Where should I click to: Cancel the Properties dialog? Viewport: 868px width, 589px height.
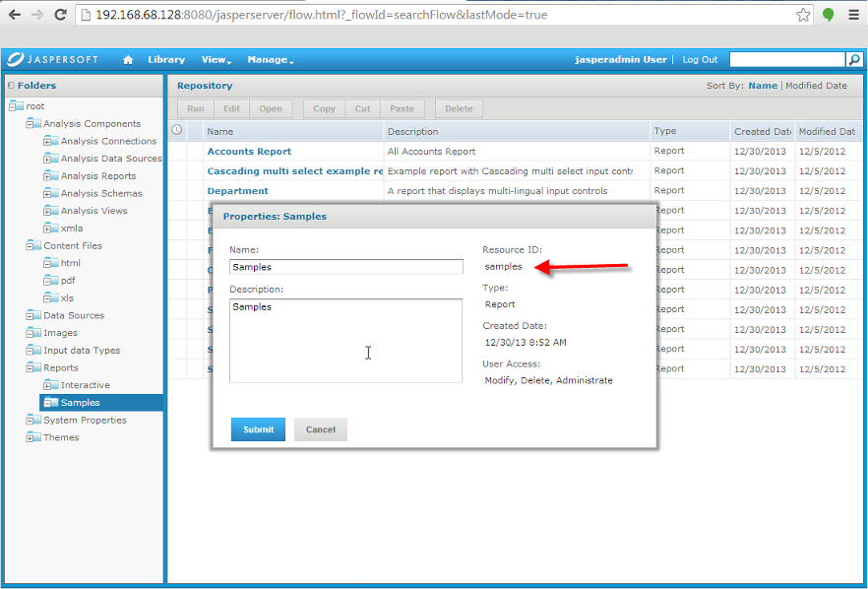coord(321,429)
